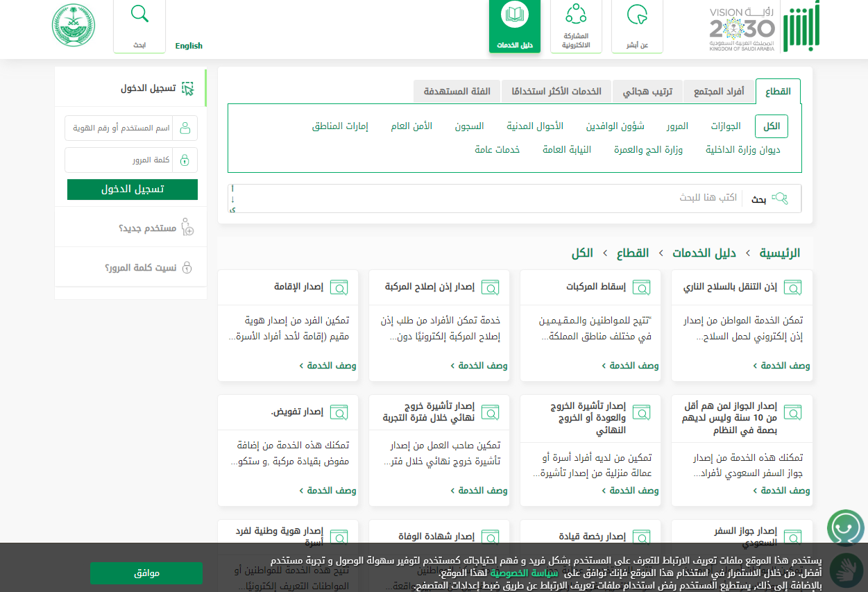The height and width of the screenshot is (592, 868).
Task: Click the تسجيل الدخول cursor header icon
Action: point(187,89)
